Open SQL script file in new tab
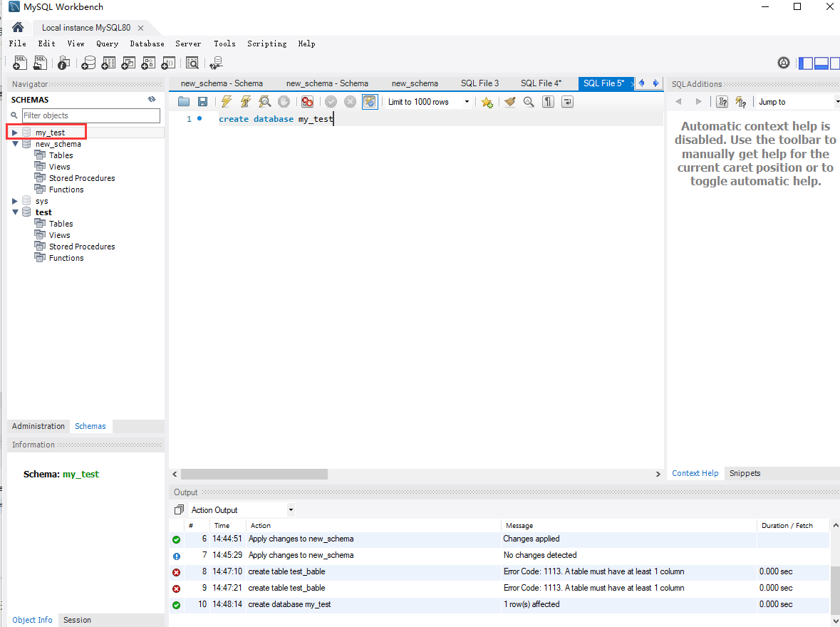The height and width of the screenshot is (627, 840). coord(40,63)
